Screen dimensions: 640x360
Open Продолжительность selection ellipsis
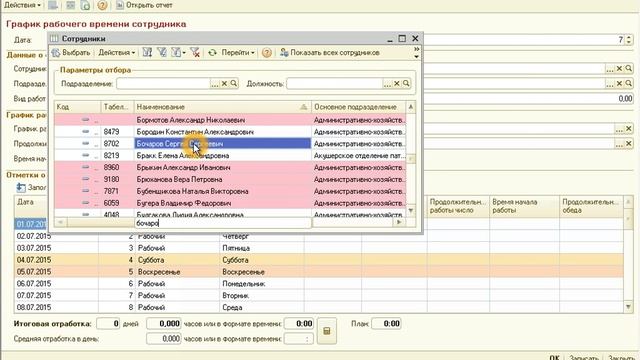pyautogui.click(x=619, y=144)
